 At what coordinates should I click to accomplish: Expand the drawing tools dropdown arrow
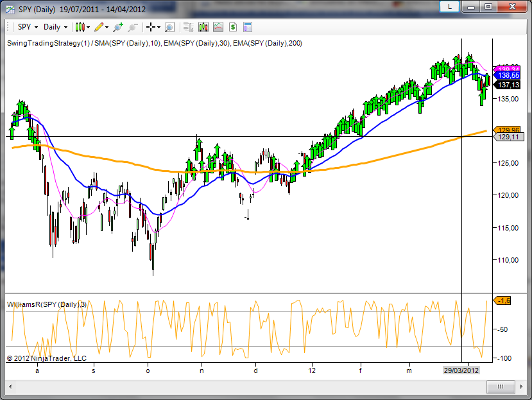[x=107, y=27]
